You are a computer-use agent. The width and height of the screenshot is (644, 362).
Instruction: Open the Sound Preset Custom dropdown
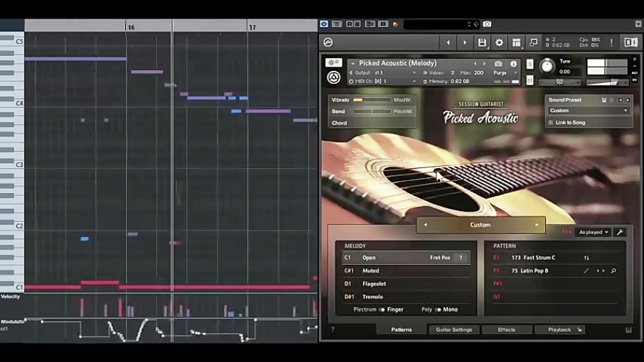click(589, 110)
